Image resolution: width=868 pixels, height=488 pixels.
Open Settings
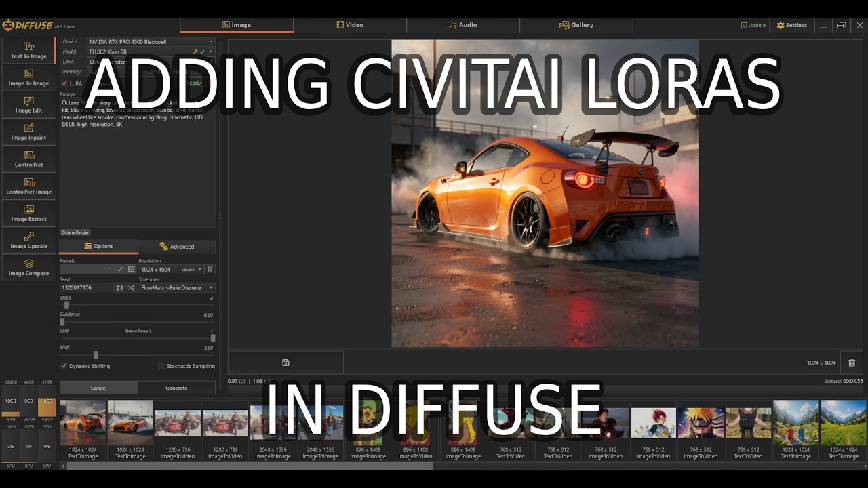[x=792, y=25]
